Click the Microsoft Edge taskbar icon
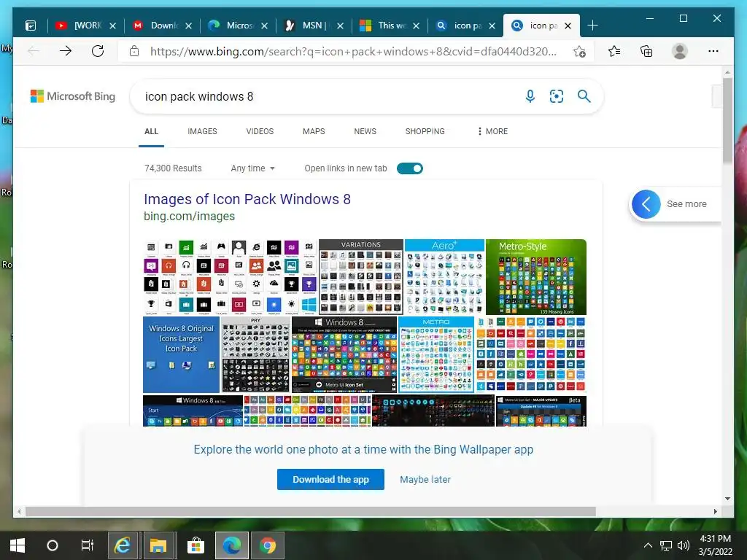The image size is (747, 560). (x=232, y=545)
